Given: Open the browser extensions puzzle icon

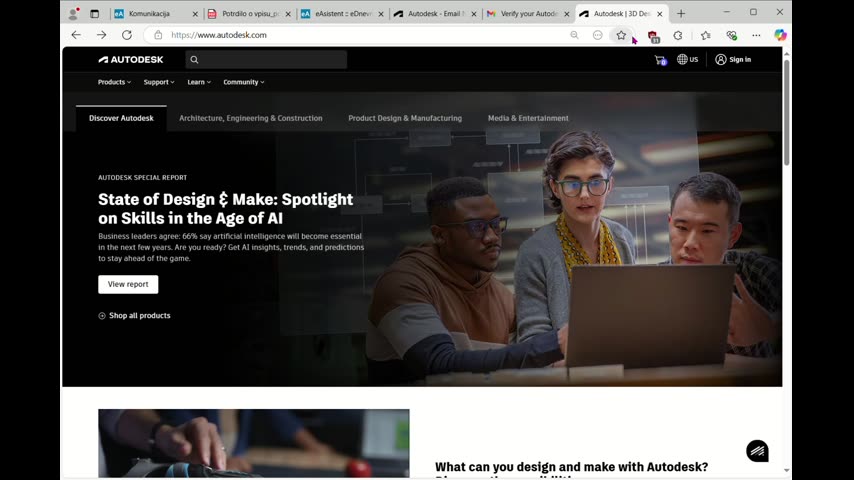Looking at the screenshot, I should (x=678, y=35).
